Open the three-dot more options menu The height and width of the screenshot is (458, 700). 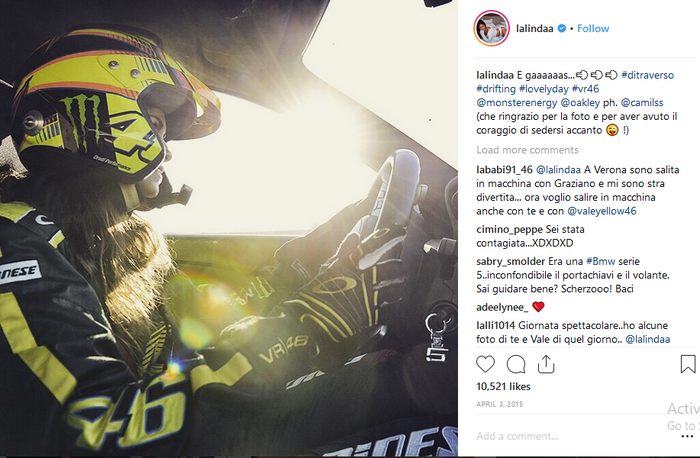[688, 436]
